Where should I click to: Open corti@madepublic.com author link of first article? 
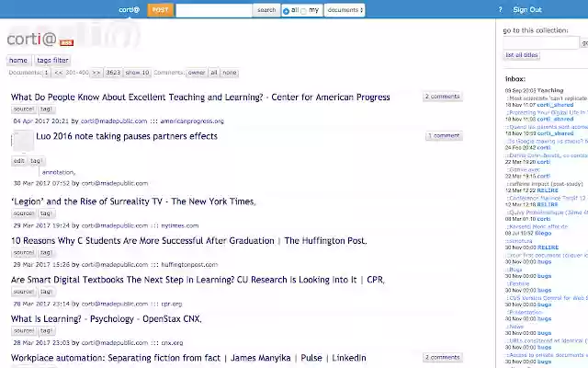coord(114,121)
